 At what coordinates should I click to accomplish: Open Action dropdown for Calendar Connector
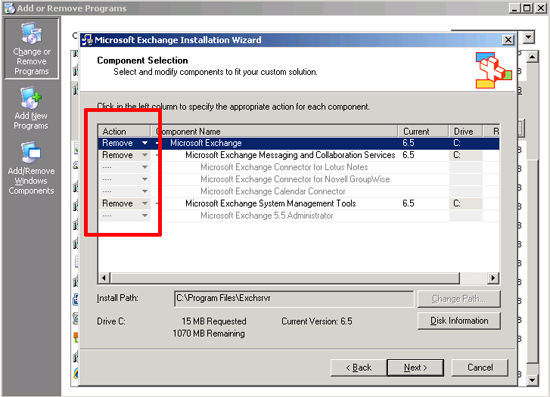click(145, 191)
